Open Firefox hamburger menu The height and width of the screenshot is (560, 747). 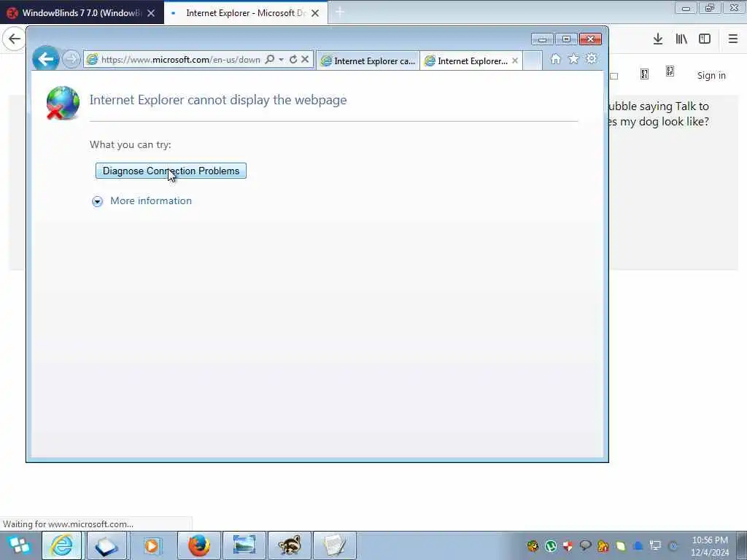[x=732, y=39]
